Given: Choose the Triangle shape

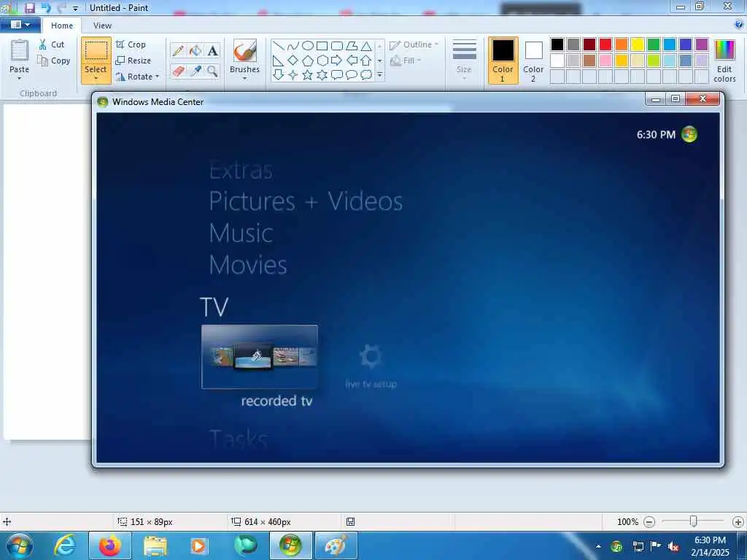Looking at the screenshot, I should 366,46.
